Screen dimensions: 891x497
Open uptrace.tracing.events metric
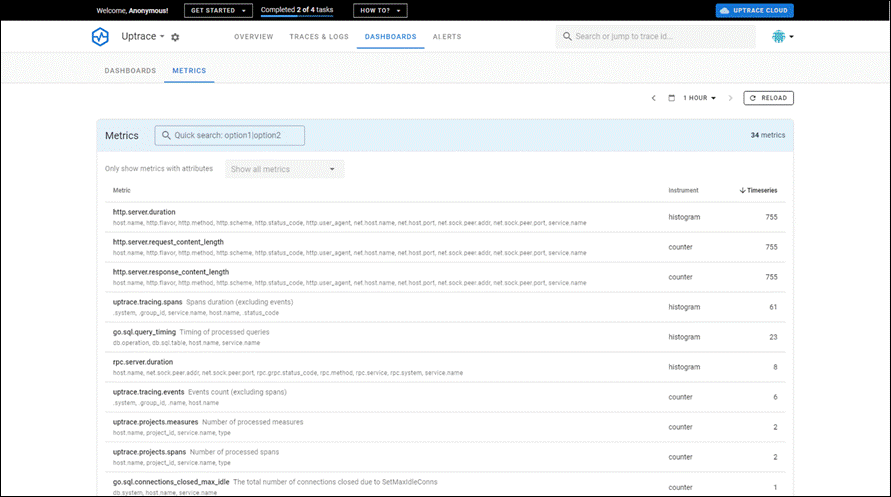point(148,392)
